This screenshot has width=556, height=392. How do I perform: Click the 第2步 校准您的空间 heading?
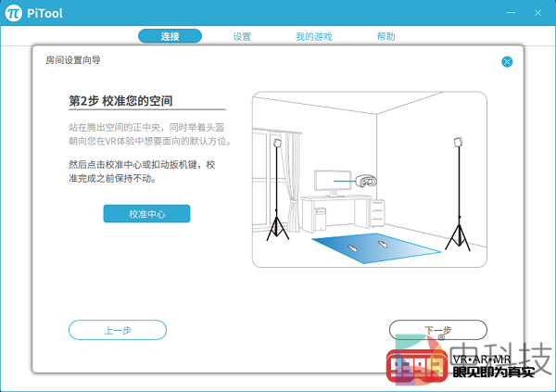pos(121,99)
